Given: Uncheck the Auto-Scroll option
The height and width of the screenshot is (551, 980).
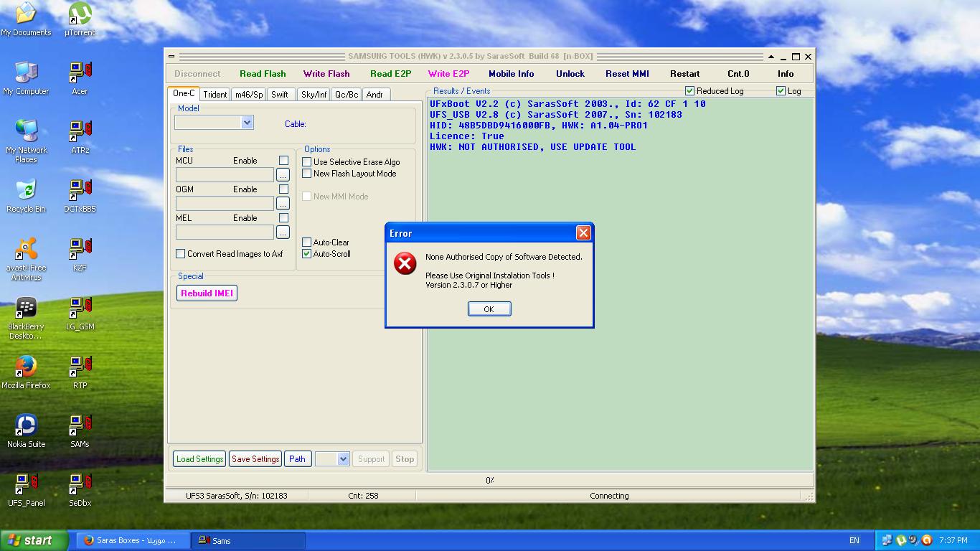Looking at the screenshot, I should tap(307, 254).
